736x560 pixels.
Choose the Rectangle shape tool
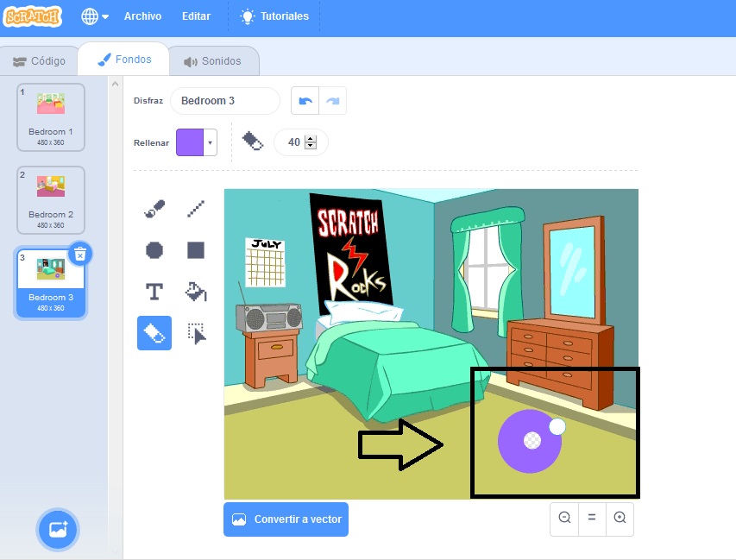tap(196, 250)
